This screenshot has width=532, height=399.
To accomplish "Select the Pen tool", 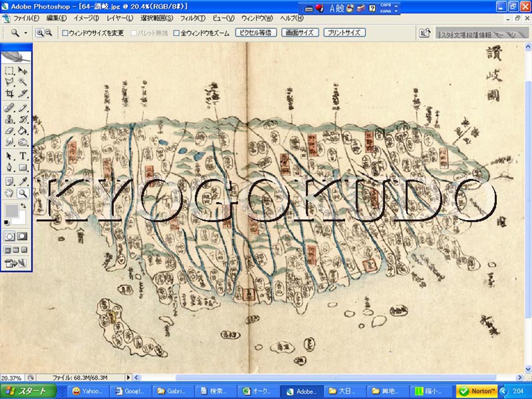I will [x=9, y=167].
